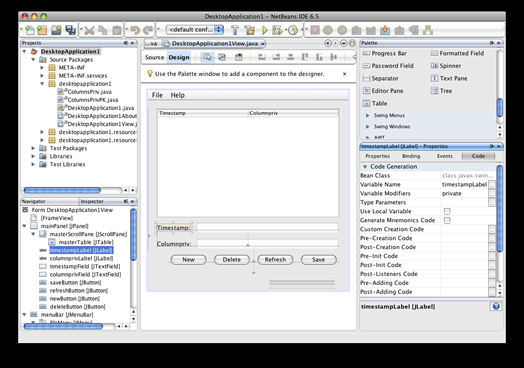
Task: Click the Timestamp text field in form
Action: [x=268, y=227]
